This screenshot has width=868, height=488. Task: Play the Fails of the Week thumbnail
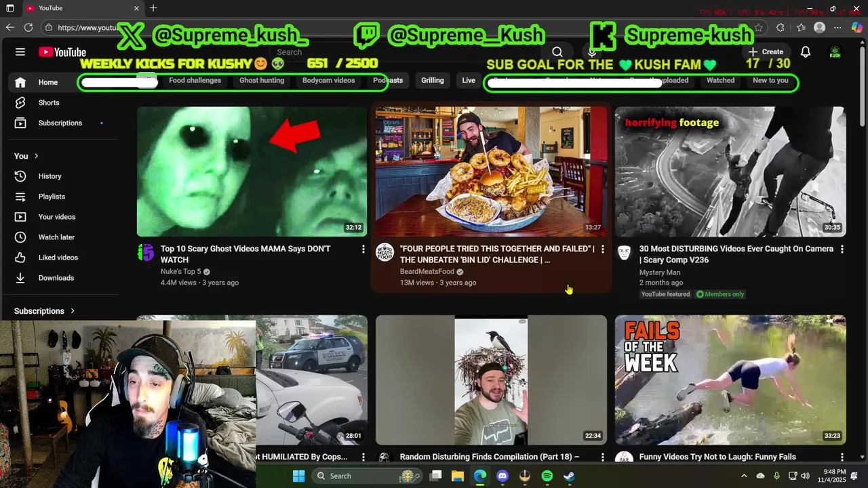pyautogui.click(x=730, y=380)
